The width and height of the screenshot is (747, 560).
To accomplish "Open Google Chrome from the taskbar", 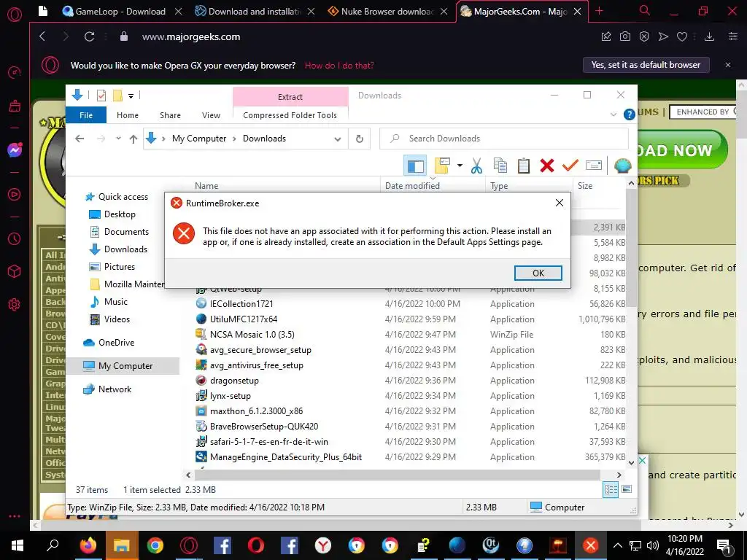I will tap(155, 545).
